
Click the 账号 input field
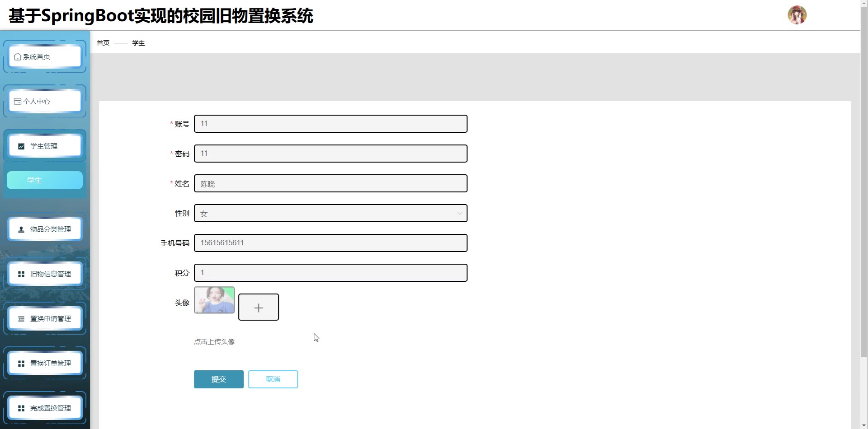pyautogui.click(x=330, y=124)
